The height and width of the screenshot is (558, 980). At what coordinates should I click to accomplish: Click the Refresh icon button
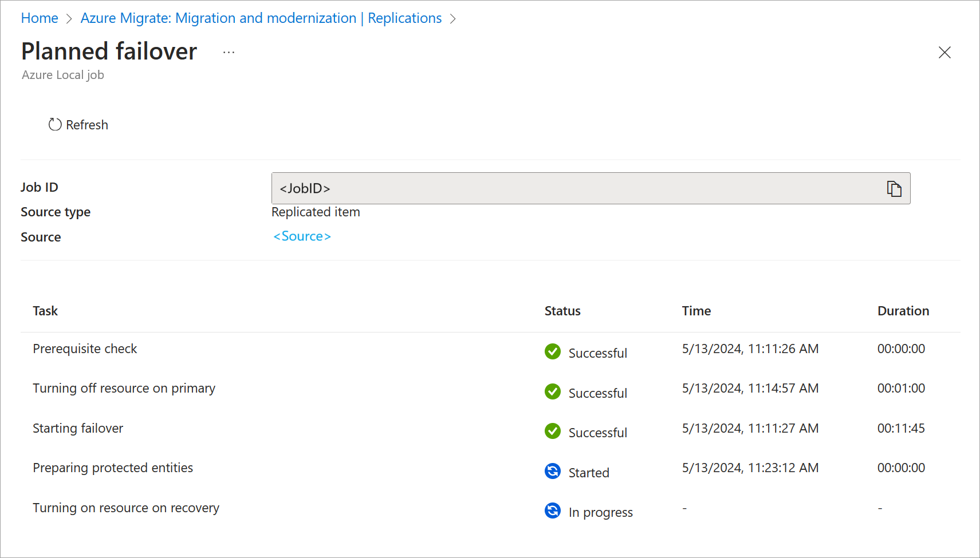(x=55, y=125)
